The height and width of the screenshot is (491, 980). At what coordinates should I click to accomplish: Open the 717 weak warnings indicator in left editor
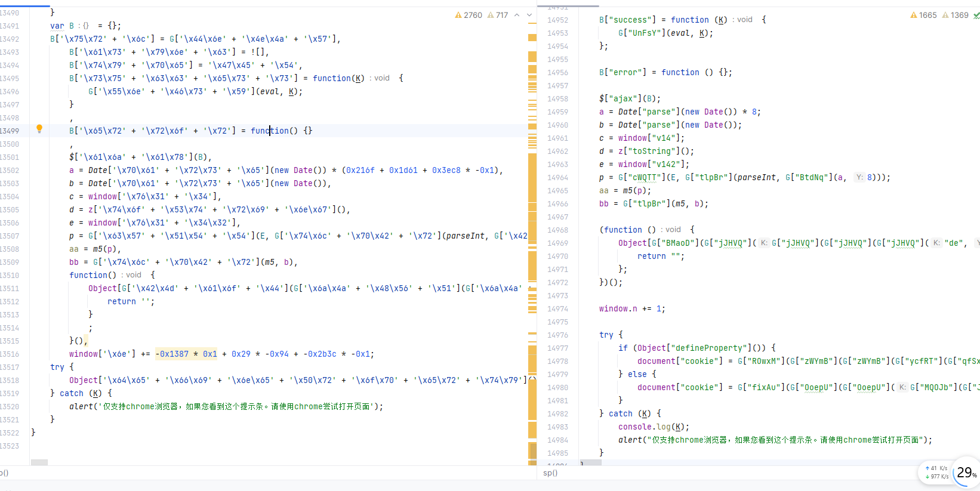[498, 15]
